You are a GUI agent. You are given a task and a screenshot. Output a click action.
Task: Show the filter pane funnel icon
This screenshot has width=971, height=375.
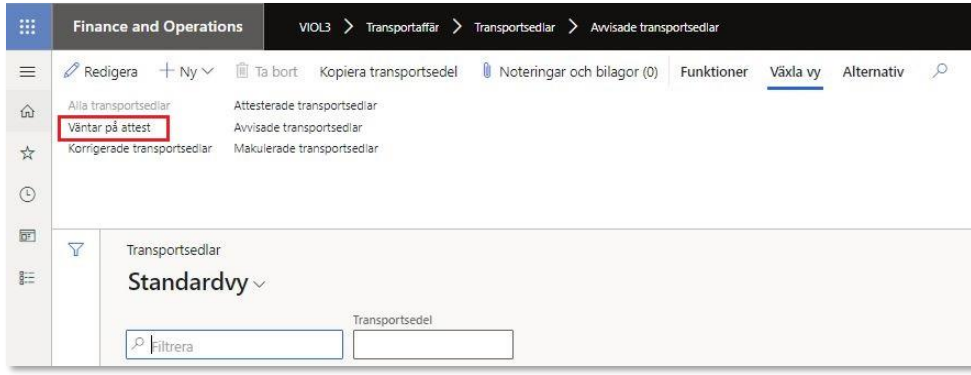tap(76, 249)
